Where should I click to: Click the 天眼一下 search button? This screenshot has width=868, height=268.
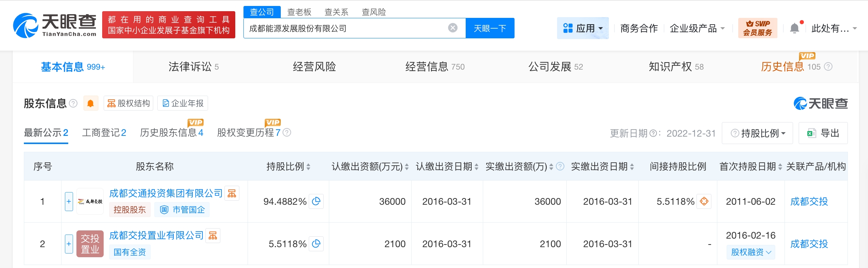(x=490, y=28)
